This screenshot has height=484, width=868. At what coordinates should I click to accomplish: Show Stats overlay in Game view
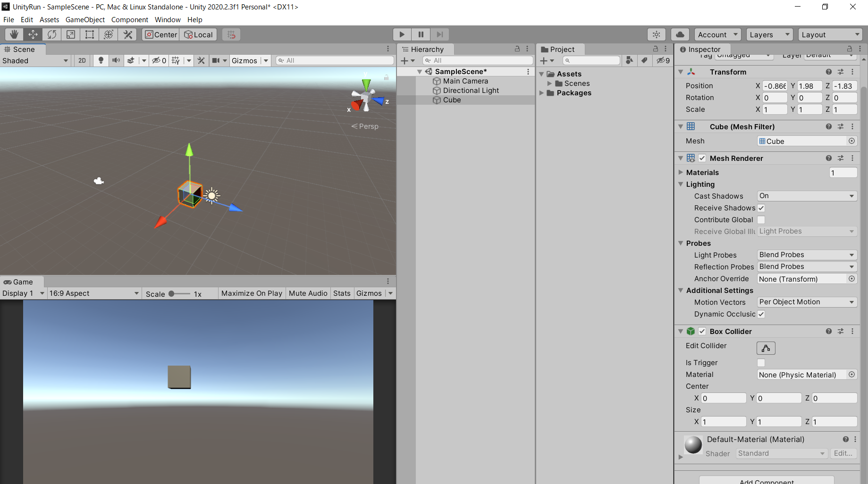[342, 293]
